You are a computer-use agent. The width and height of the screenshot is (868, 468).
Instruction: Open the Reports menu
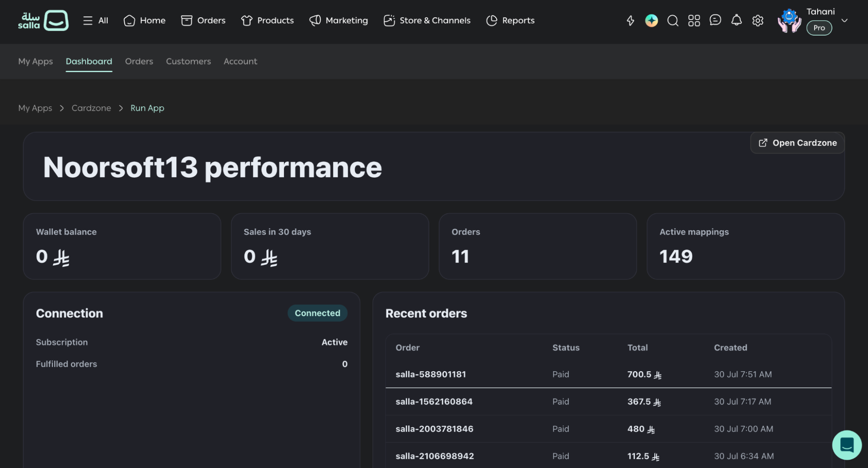pos(510,20)
